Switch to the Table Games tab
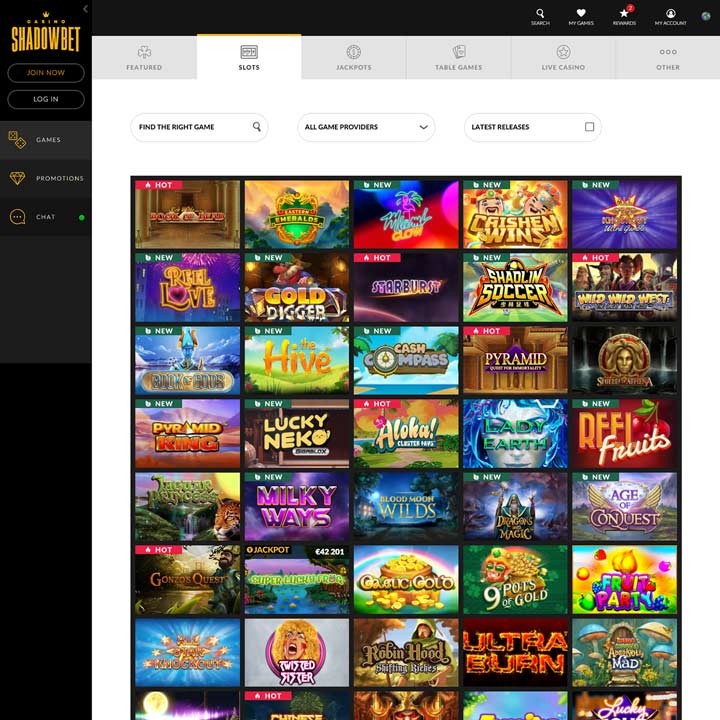 [458, 57]
